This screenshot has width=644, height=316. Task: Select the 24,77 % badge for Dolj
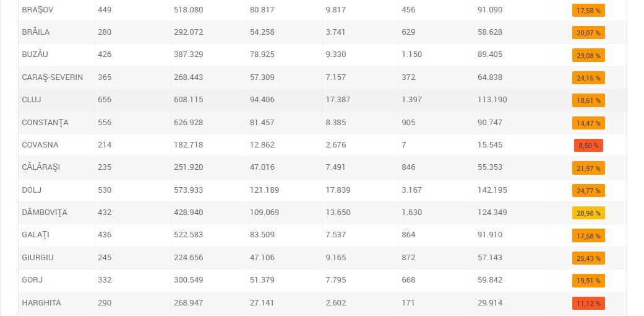(588, 191)
